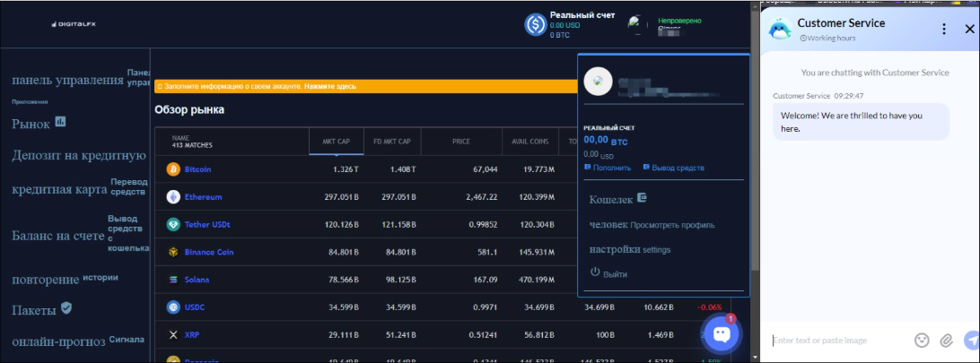Open the Tether USDt link
This screenshot has width=980, height=363.
pos(207,225)
